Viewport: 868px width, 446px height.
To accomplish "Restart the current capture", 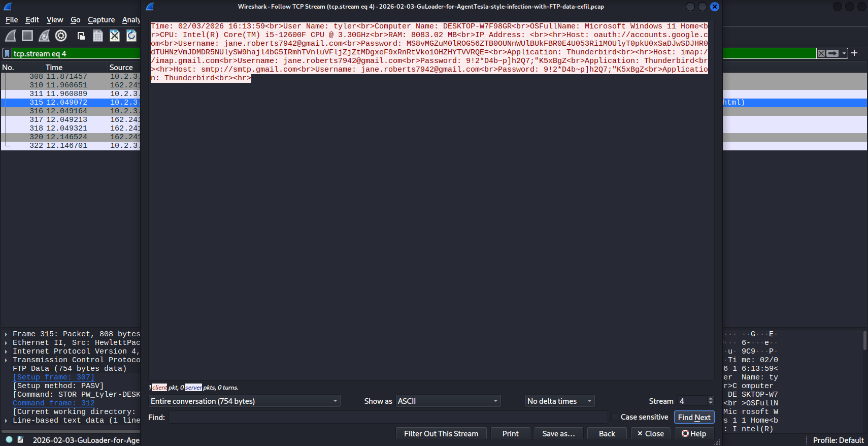I will tap(44, 36).
